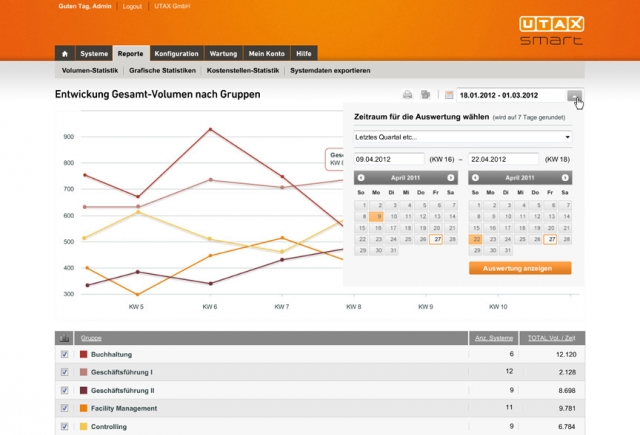Click the home icon tab
This screenshot has height=435, width=640.
click(65, 53)
